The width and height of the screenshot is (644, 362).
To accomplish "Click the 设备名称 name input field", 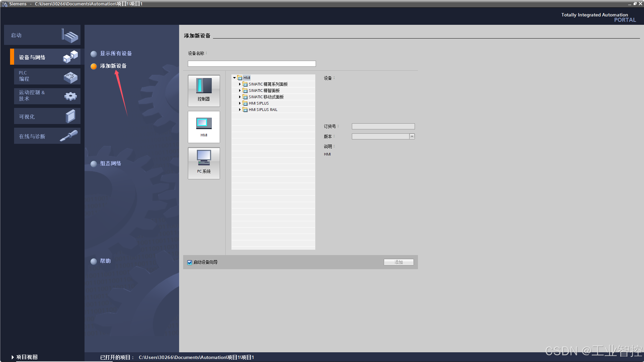I will pos(252,64).
